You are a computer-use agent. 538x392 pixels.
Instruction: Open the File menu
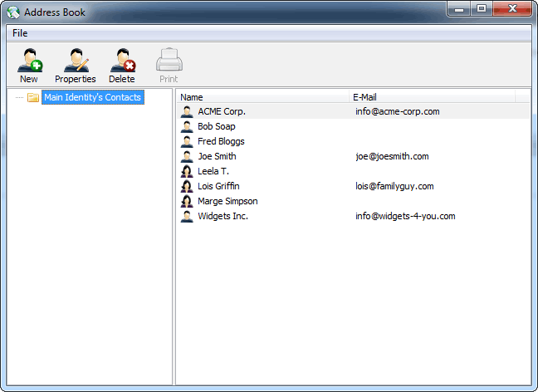click(20, 33)
